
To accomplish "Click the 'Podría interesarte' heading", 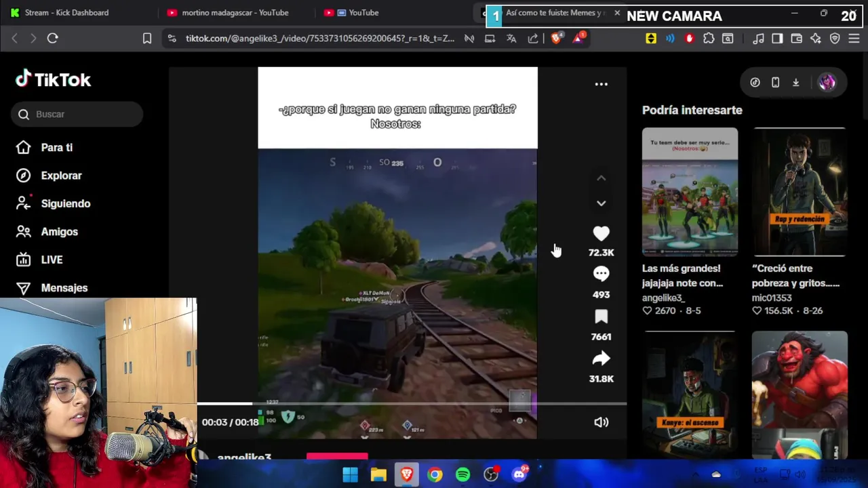I will click(692, 110).
